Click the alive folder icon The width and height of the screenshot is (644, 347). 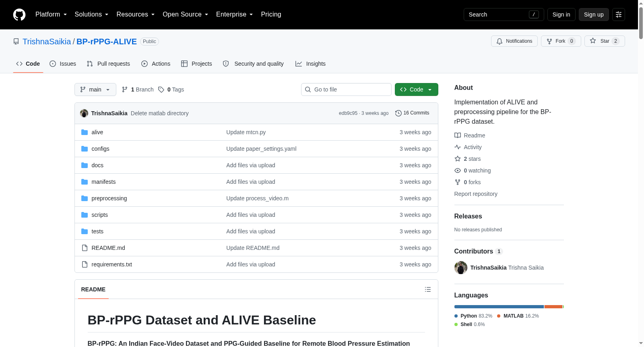tap(85, 132)
